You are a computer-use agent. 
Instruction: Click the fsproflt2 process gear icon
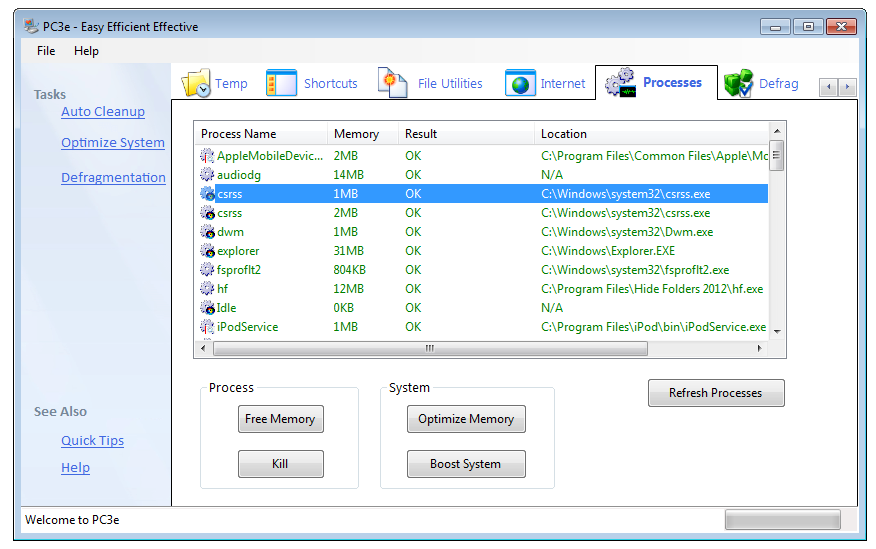click(x=207, y=270)
